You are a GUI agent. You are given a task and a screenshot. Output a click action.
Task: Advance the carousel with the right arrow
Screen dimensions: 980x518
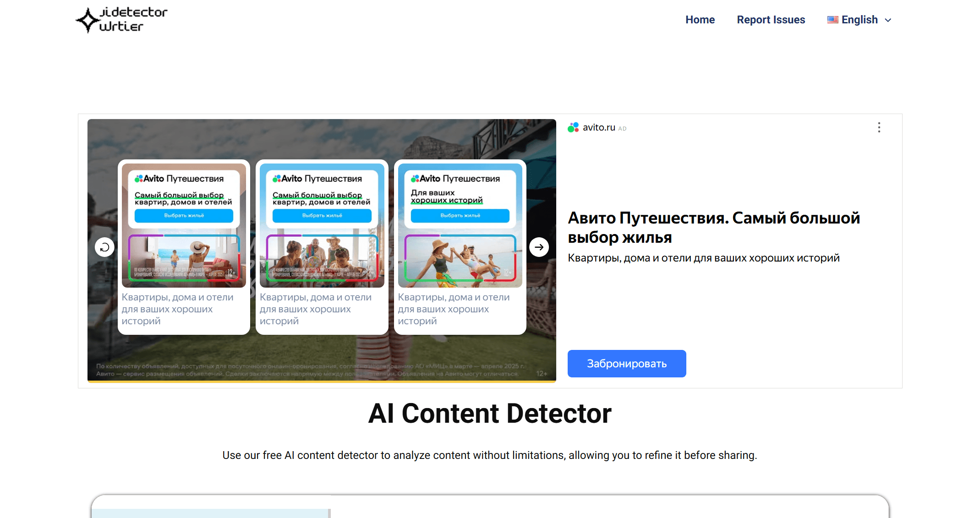coord(539,247)
